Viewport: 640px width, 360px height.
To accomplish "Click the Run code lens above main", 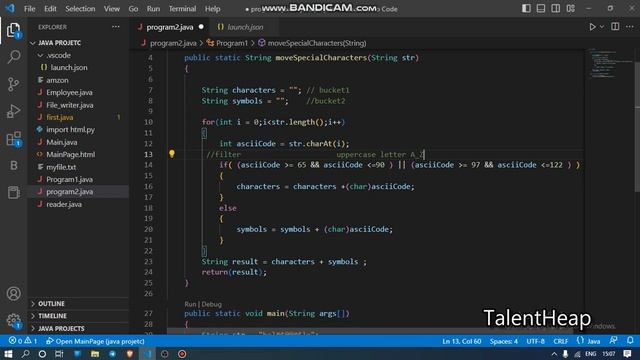I will pos(190,304).
